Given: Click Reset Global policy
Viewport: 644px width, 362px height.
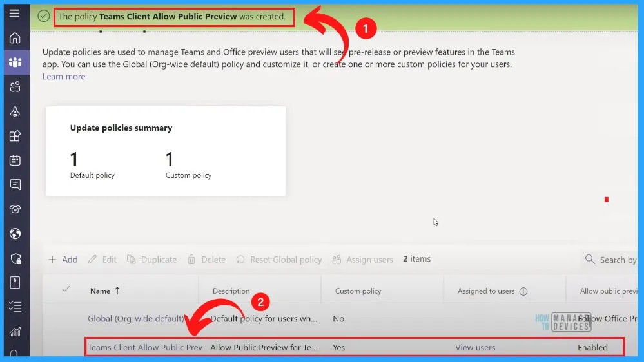Looking at the screenshot, I should [x=279, y=260].
